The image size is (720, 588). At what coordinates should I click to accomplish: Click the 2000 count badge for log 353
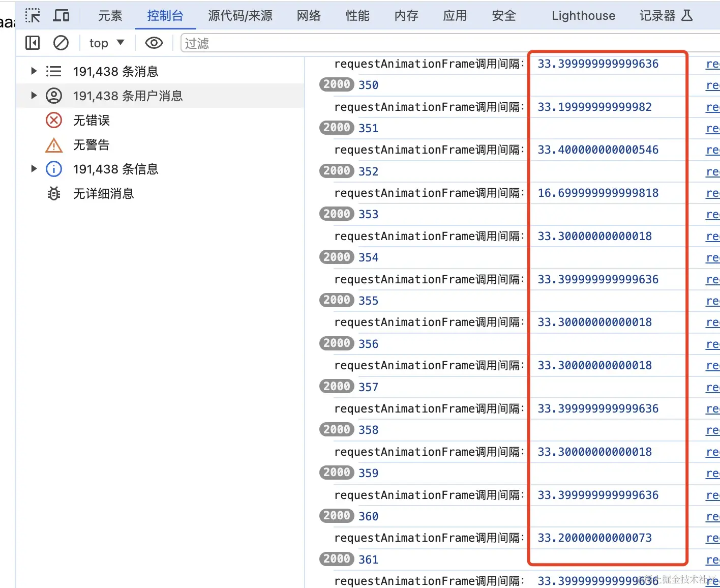pos(337,214)
